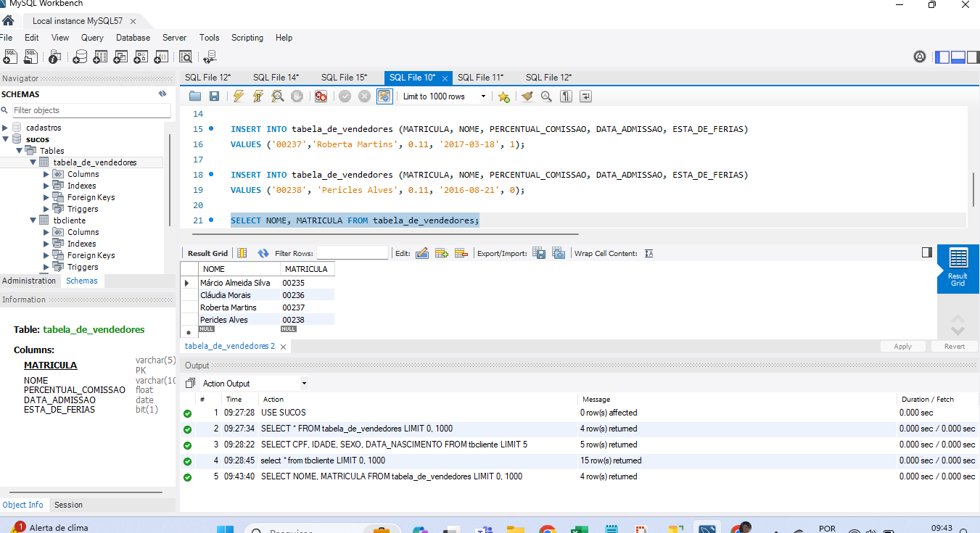Stop query execution hand icon
This screenshot has height=533, width=980.
pos(297,96)
